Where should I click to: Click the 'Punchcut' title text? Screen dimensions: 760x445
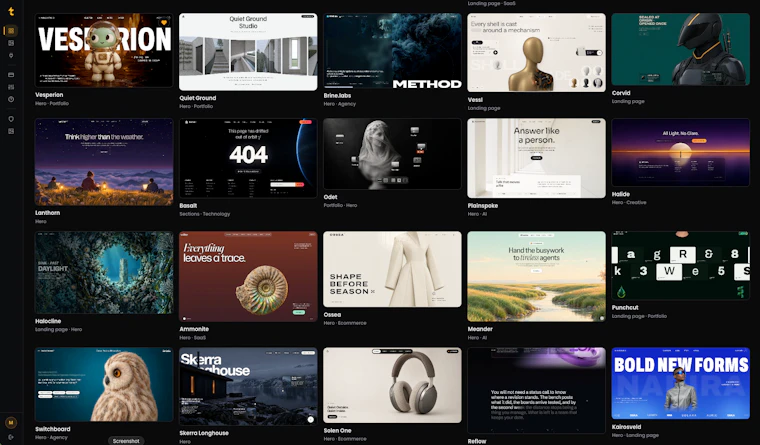[625, 307]
